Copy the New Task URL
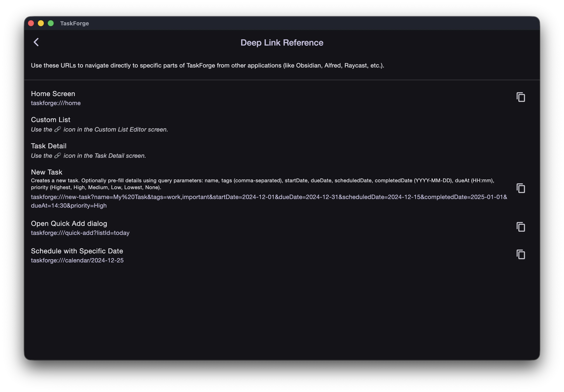The width and height of the screenshot is (564, 392). click(x=521, y=188)
